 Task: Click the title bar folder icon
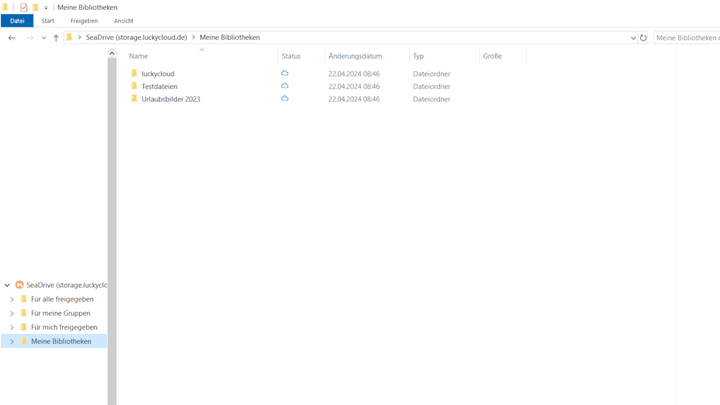[5, 7]
